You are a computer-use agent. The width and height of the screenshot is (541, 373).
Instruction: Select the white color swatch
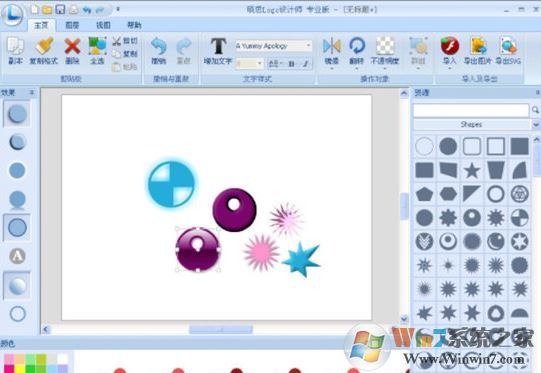[x=62, y=359]
